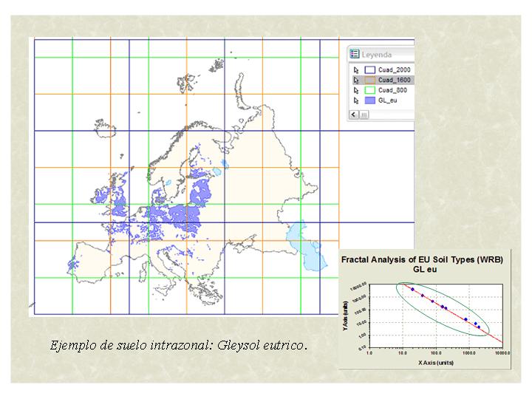
Task: Click the X Axis (units) label
Action: [433, 362]
